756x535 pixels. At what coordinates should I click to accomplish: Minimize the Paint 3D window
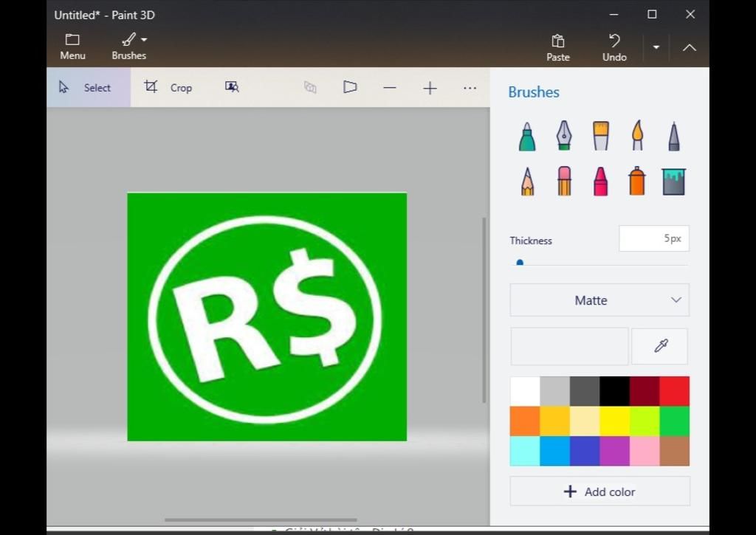click(614, 15)
